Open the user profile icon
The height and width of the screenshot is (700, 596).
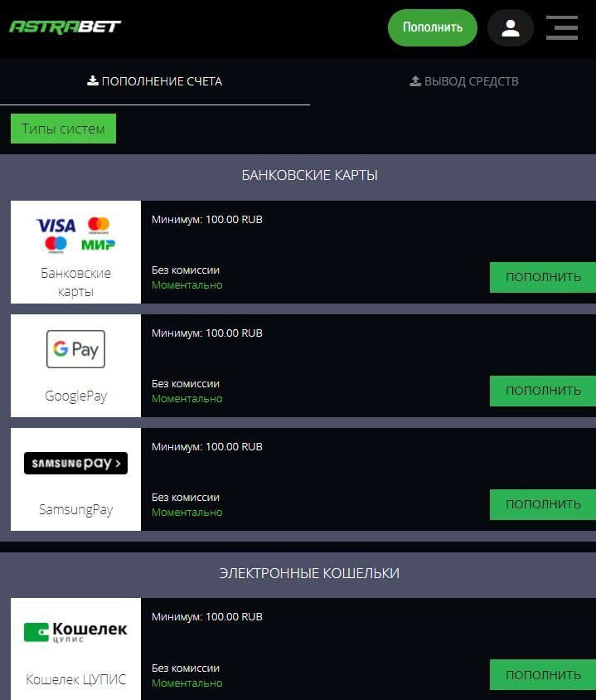pyautogui.click(x=510, y=28)
